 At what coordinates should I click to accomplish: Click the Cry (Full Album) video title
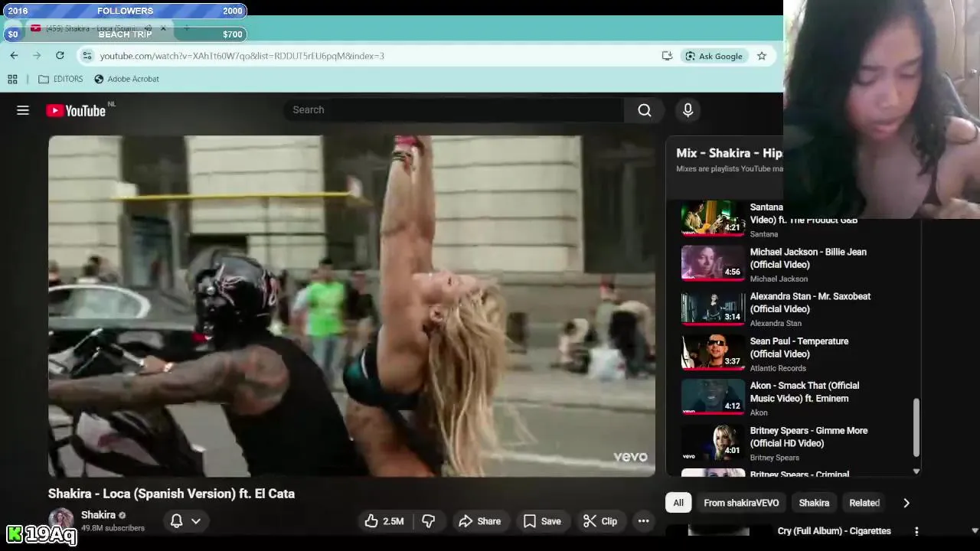834,531
